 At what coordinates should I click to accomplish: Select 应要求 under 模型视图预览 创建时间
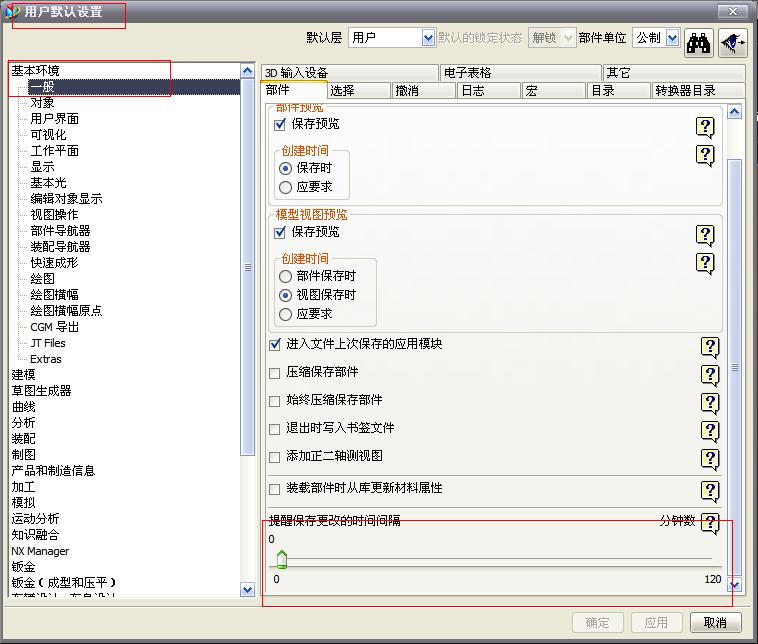tap(285, 314)
